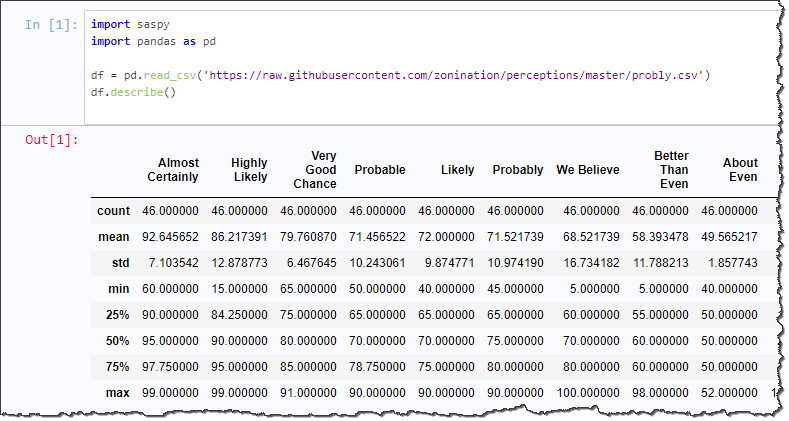Screen dimensions: 789x421
Task: Click the Very Good Chance column header
Action: point(315,170)
